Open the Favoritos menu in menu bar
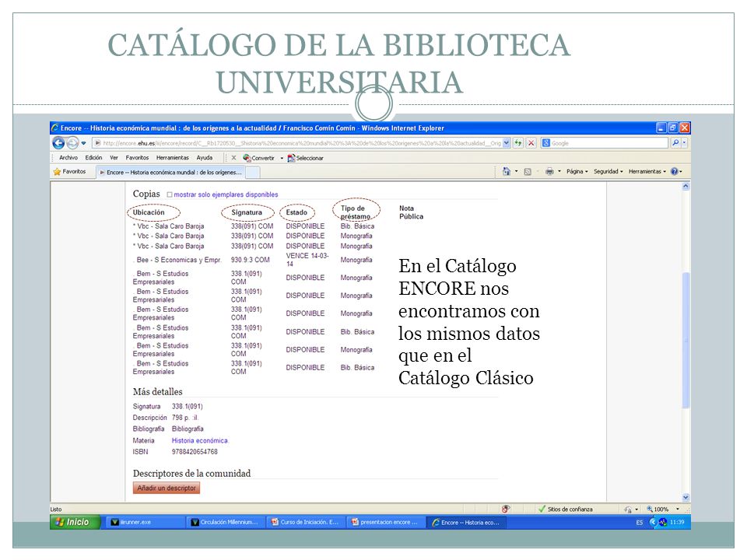 point(137,158)
